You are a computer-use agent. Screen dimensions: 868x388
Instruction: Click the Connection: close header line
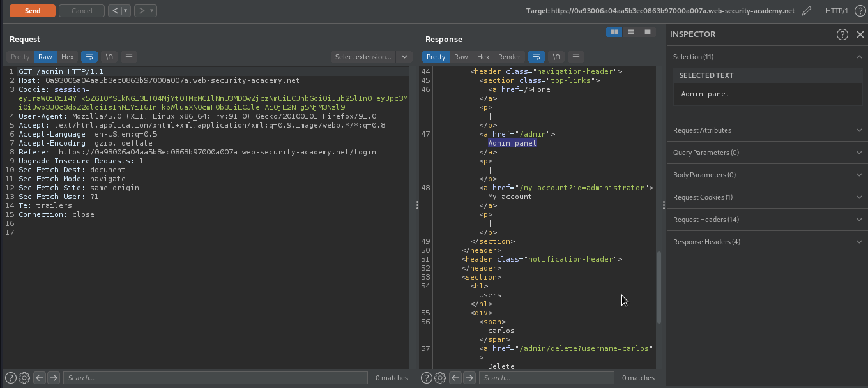coord(56,214)
